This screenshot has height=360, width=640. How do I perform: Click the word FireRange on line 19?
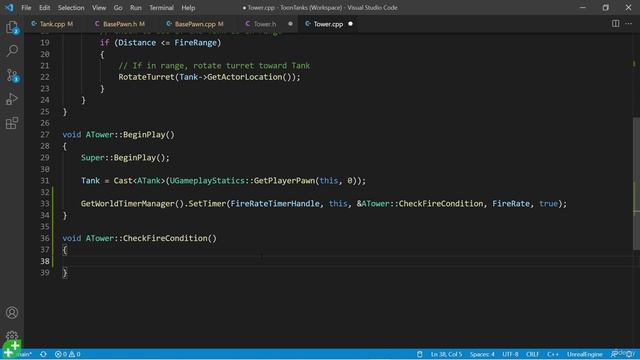(x=196, y=42)
